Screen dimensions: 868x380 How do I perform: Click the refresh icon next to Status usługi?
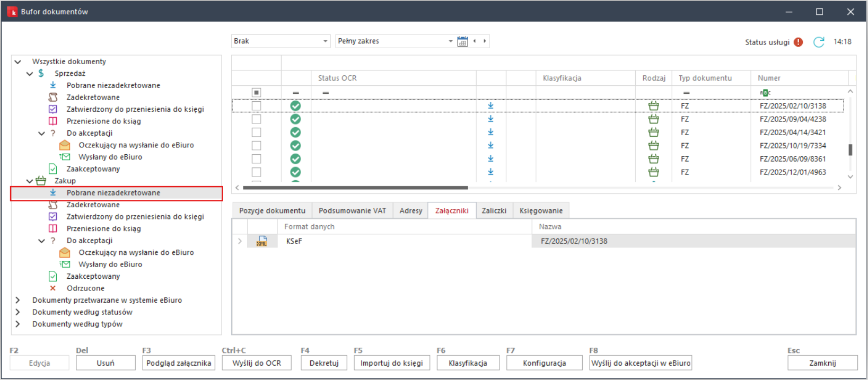pyautogui.click(x=819, y=42)
